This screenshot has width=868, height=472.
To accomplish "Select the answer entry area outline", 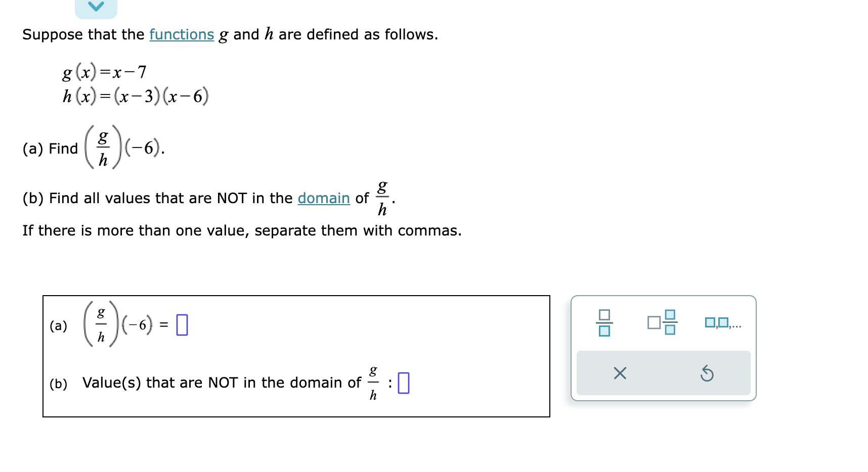I will (296, 356).
